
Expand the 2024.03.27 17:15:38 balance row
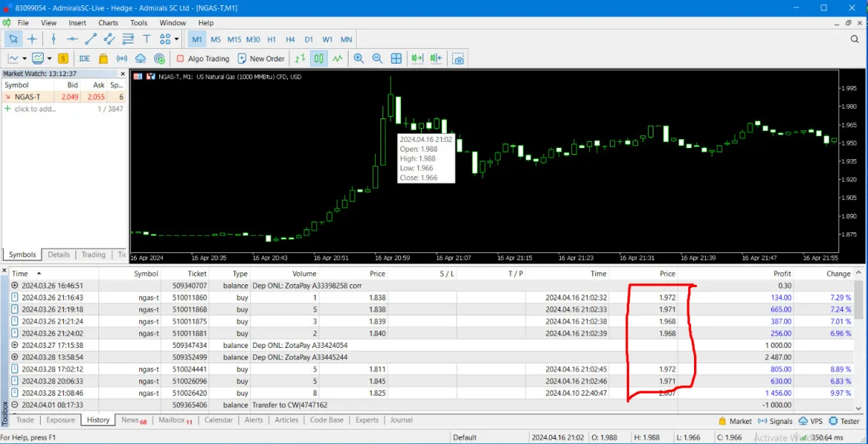[15, 345]
